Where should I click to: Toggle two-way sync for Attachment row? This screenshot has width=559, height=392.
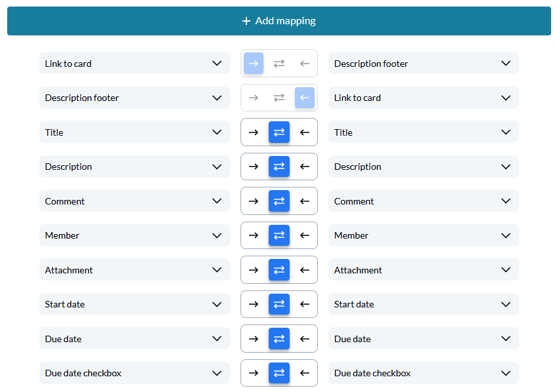tap(279, 270)
